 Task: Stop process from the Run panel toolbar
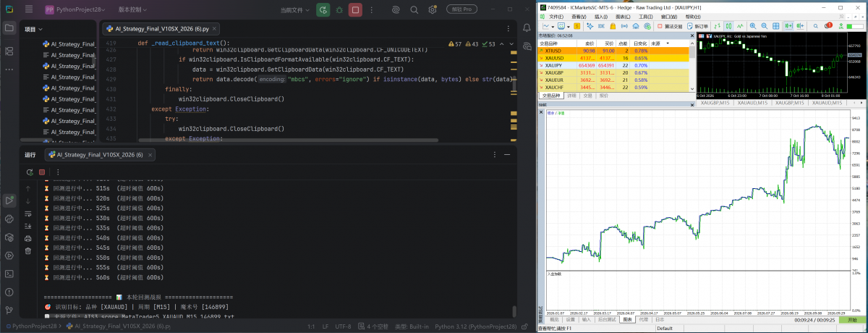[41, 172]
